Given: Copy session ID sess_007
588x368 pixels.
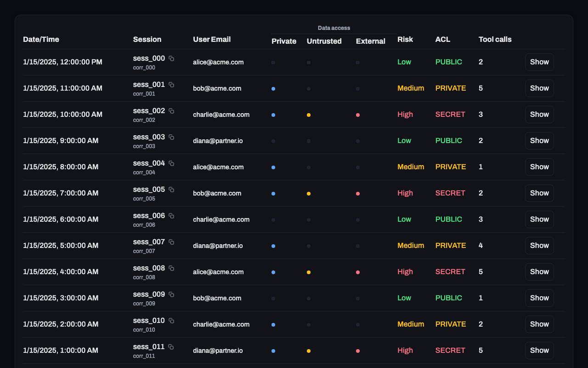Looking at the screenshot, I should pyautogui.click(x=171, y=242).
